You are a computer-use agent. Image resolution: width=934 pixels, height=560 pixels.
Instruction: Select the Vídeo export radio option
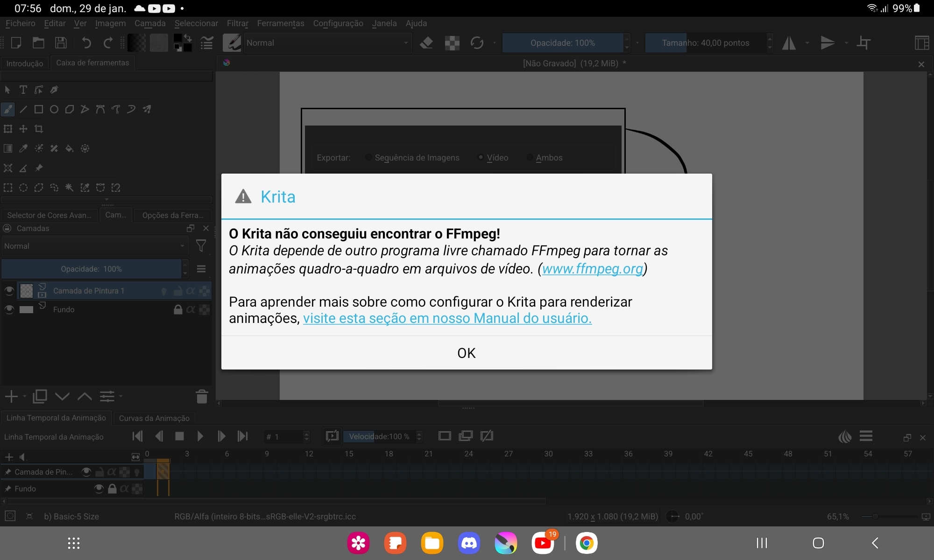(x=481, y=157)
